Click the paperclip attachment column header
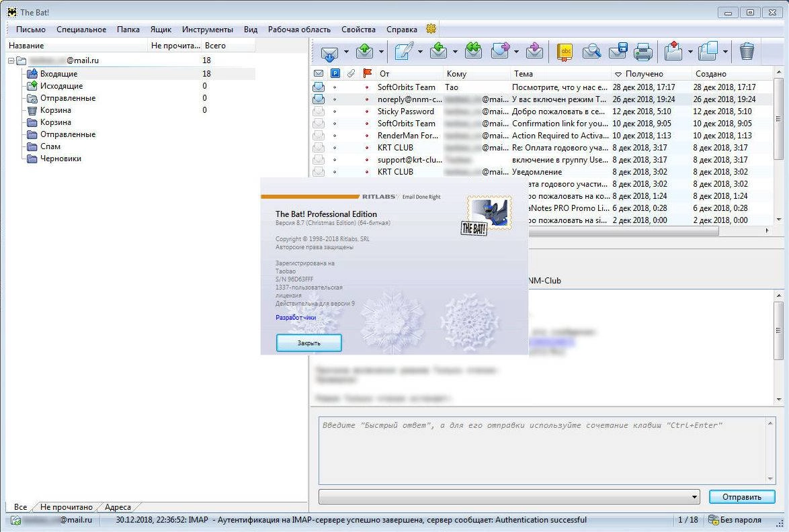 (x=351, y=73)
